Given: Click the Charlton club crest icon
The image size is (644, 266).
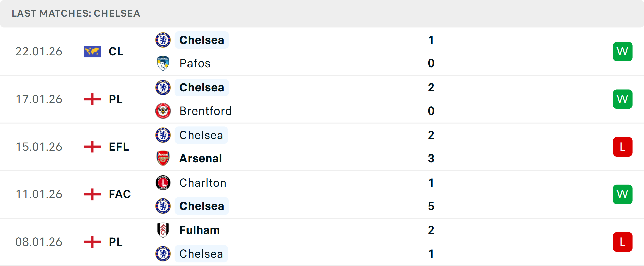Looking at the screenshot, I should 163,183.
